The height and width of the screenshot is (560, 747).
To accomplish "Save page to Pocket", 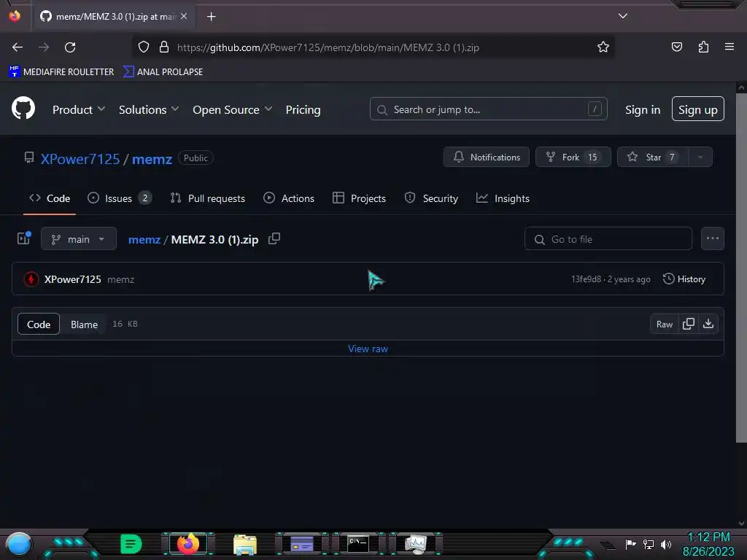I will 677,47.
